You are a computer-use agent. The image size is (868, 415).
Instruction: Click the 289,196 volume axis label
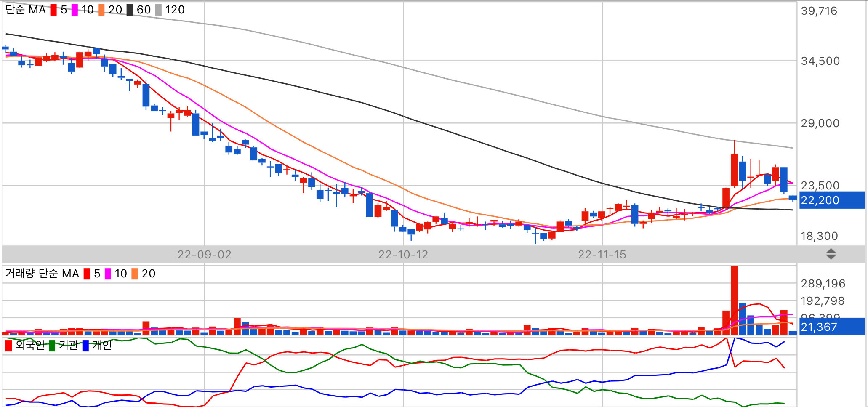(823, 284)
